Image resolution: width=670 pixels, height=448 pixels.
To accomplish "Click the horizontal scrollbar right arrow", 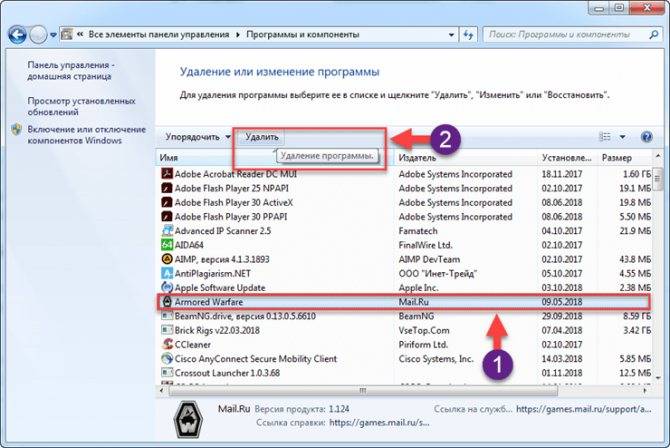I will pos(645,390).
